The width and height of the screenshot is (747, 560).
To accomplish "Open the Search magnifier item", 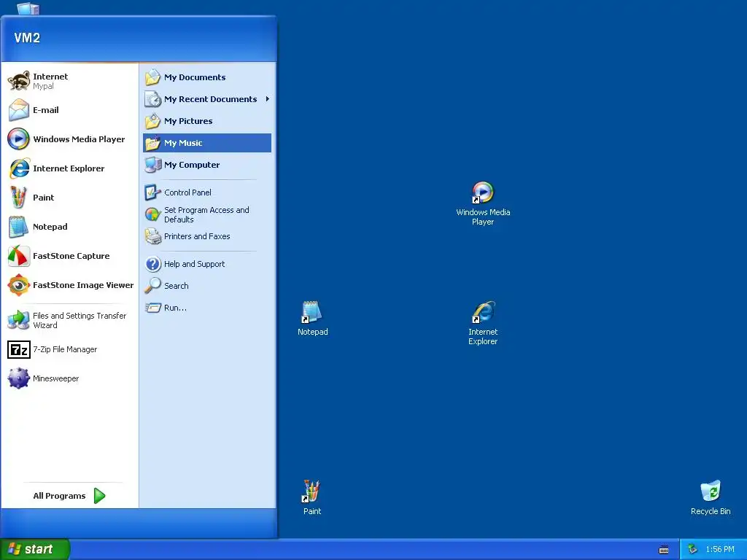I will pos(206,286).
